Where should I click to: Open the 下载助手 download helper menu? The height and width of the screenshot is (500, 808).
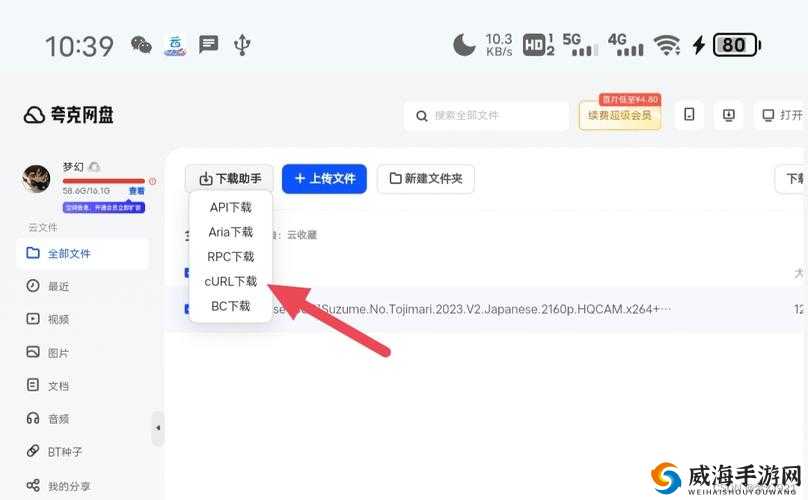229,179
